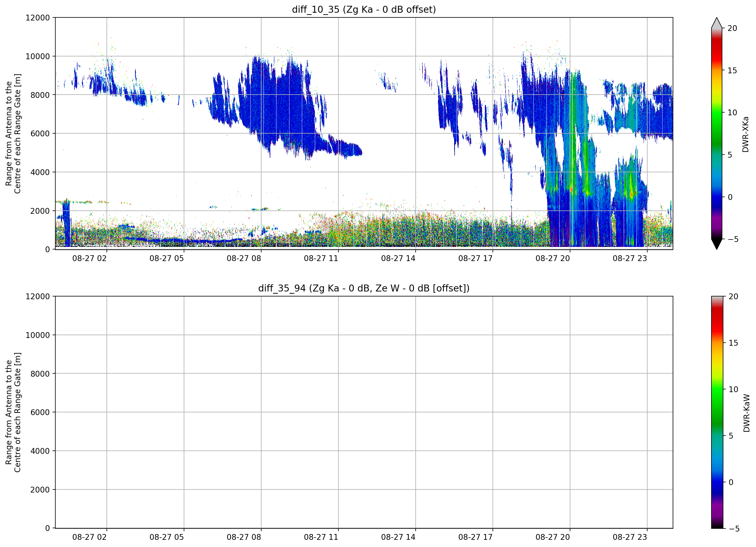
Task: Click y tick '4000' on the diff_35_94 plot
Action: (40, 451)
